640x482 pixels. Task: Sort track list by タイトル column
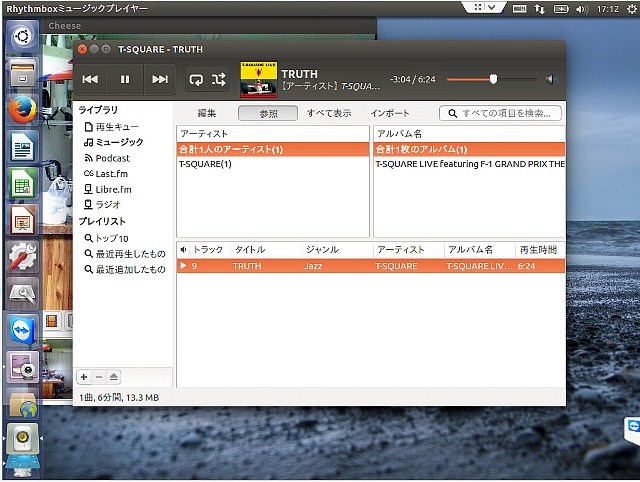[267, 250]
